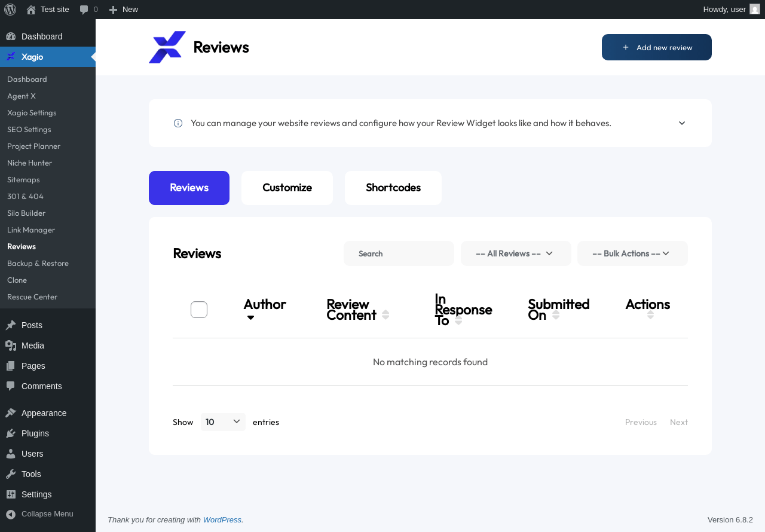The image size is (765, 532).
Task: Click the Users person icon
Action: 11,454
